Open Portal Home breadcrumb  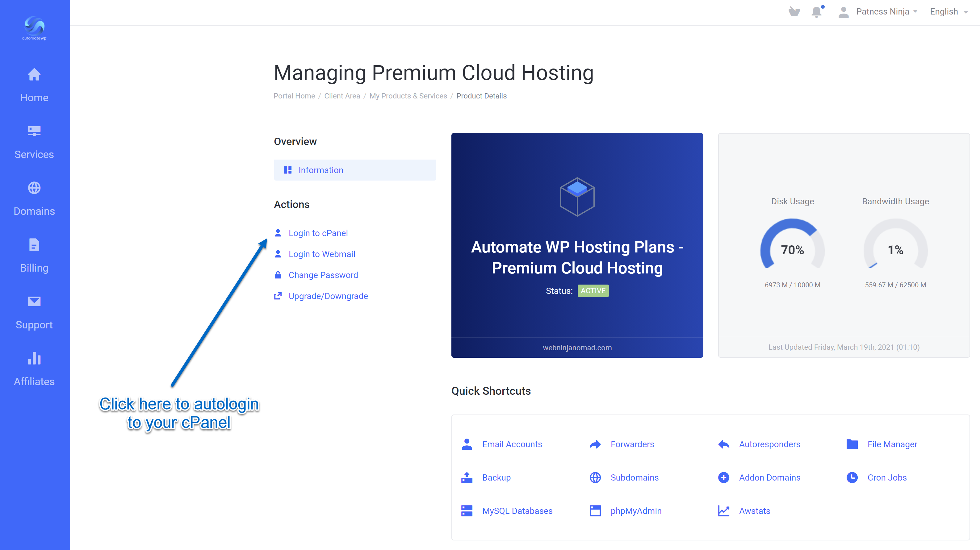294,96
